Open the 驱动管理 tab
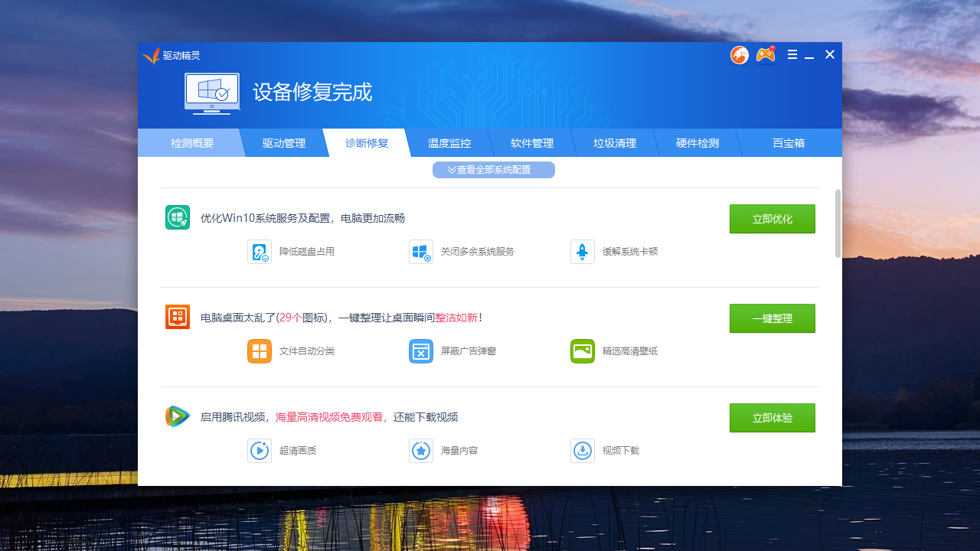Image resolution: width=980 pixels, height=551 pixels. point(283,142)
